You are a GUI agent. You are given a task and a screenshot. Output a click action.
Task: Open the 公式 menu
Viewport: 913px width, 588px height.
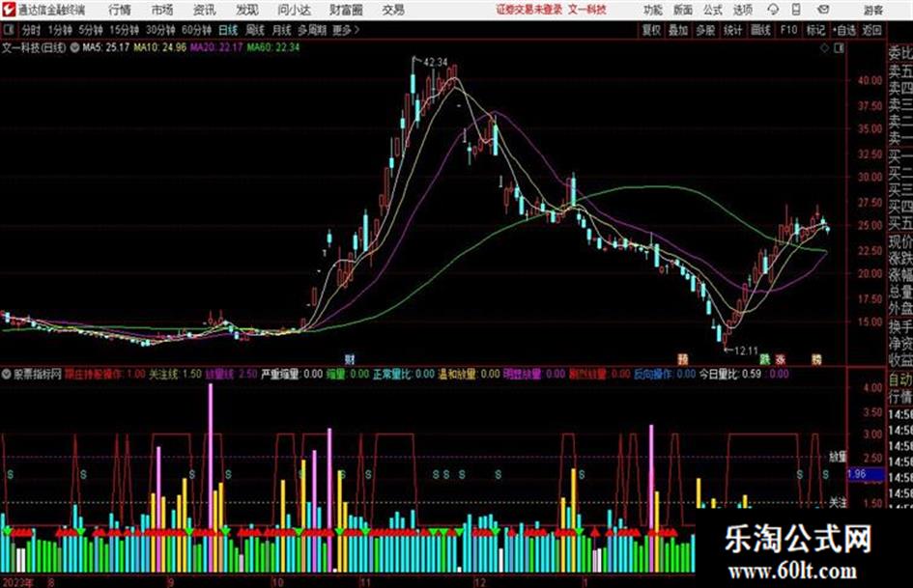coord(712,10)
